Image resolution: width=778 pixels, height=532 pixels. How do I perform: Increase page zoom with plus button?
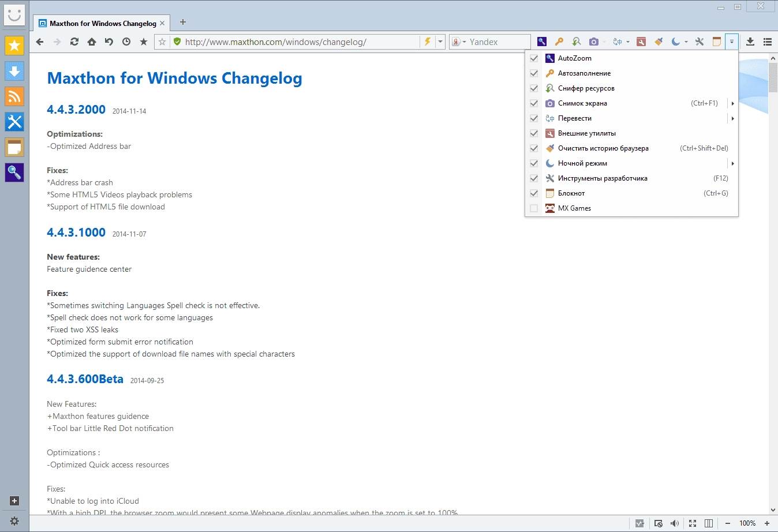[x=767, y=523]
